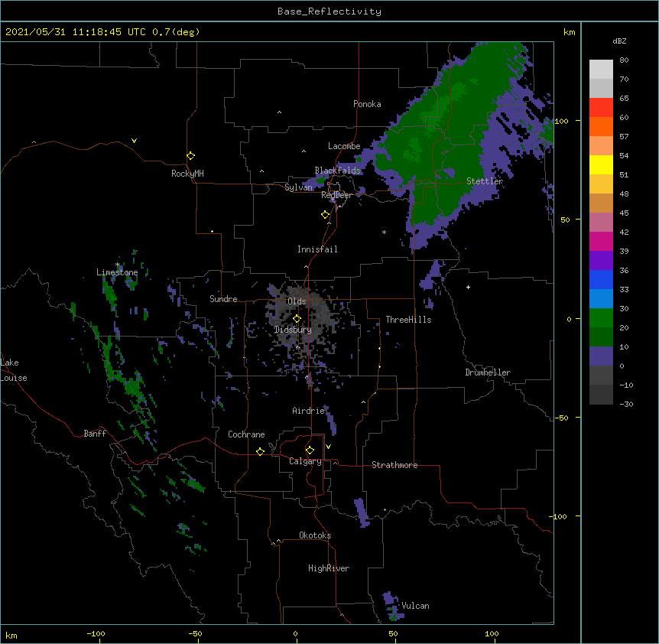Click the Banff label
Viewport: 659px width, 644px height.
[x=95, y=434]
